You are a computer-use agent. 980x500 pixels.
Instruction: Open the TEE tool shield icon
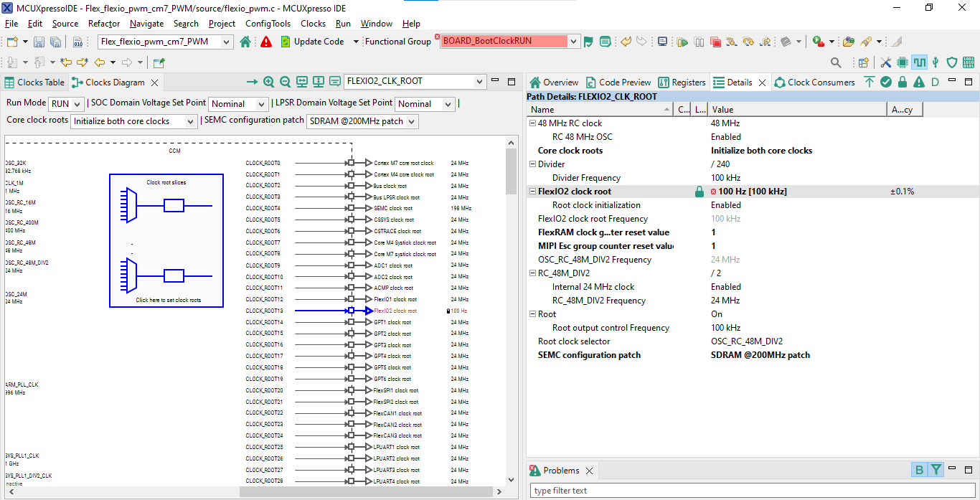pos(951,62)
